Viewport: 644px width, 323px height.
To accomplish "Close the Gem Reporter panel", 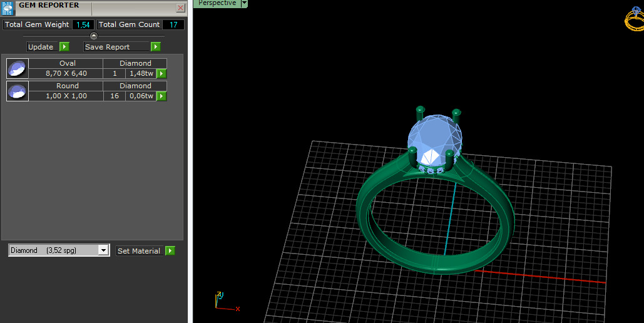I will click(180, 8).
